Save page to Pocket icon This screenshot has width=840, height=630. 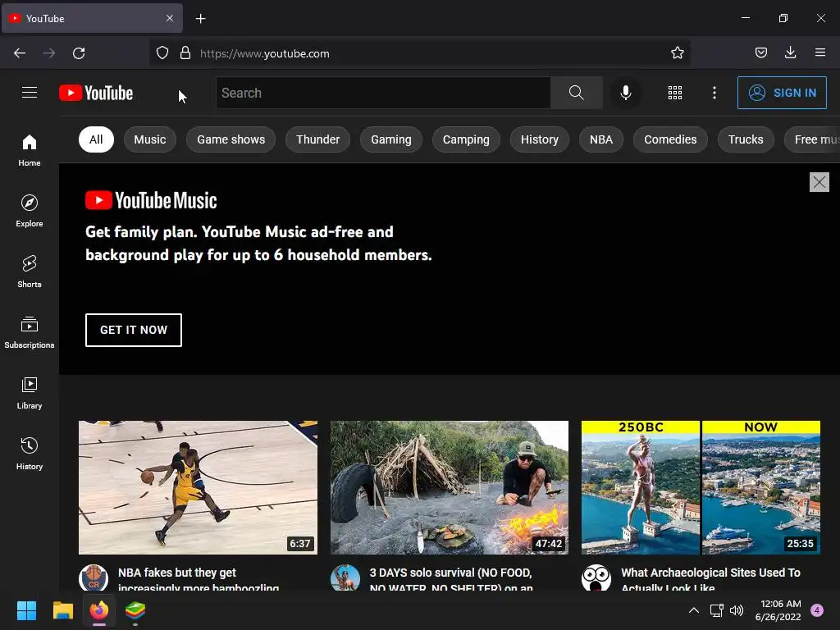[761, 53]
